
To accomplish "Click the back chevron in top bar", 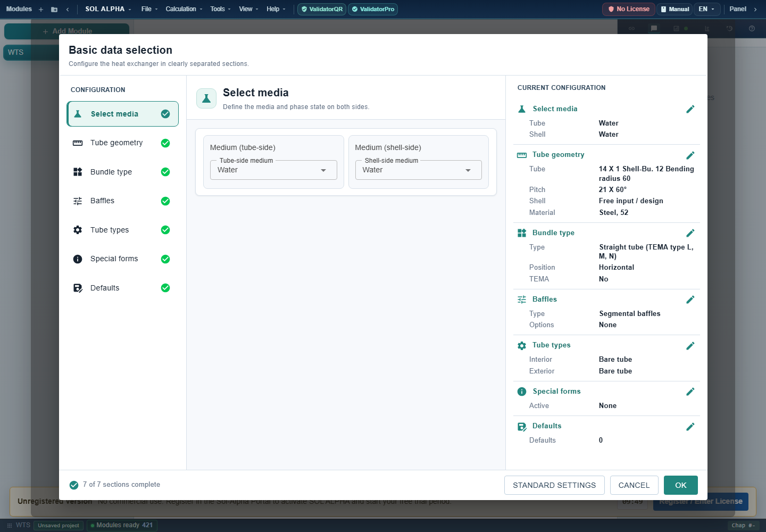I will point(68,10).
